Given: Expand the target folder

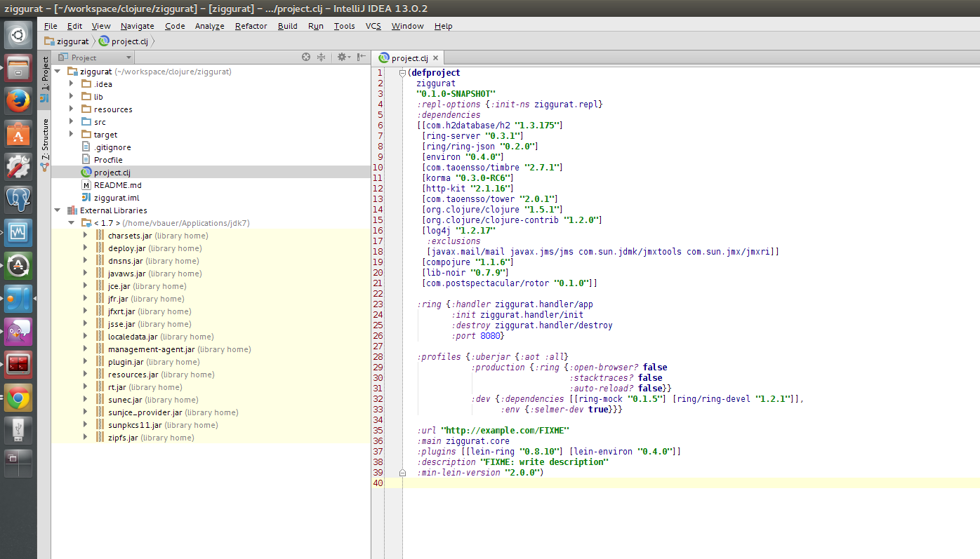Looking at the screenshot, I should pos(72,135).
